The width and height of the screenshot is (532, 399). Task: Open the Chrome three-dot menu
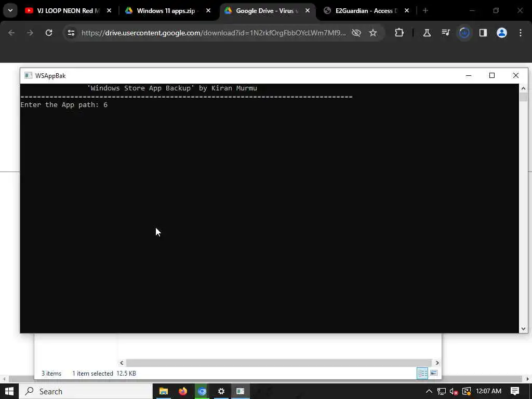pos(521,33)
